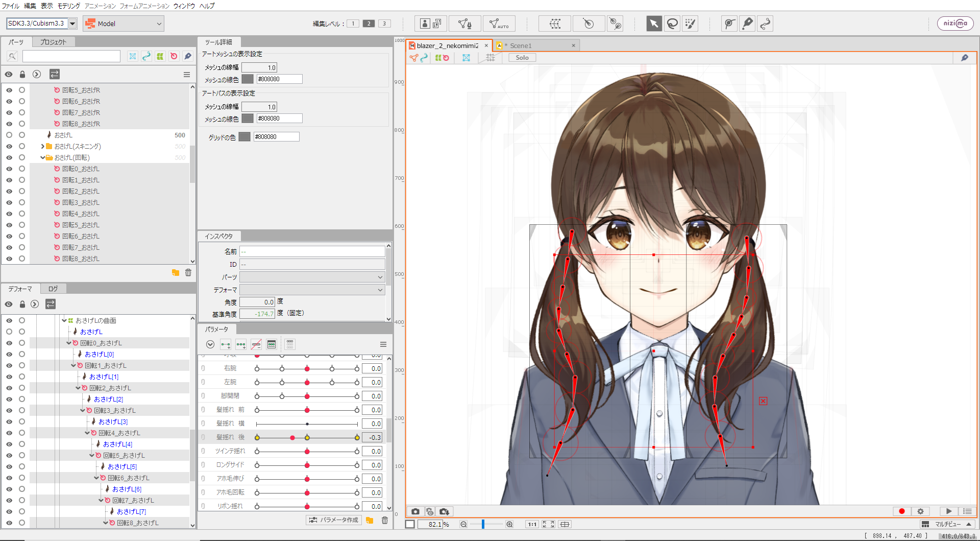The image size is (980, 541).
Task: Click the grid color swatch
Action: 244,137
